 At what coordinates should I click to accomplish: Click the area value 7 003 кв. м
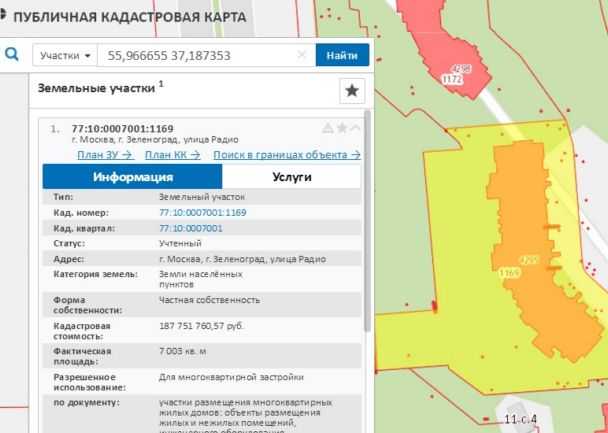tap(183, 351)
